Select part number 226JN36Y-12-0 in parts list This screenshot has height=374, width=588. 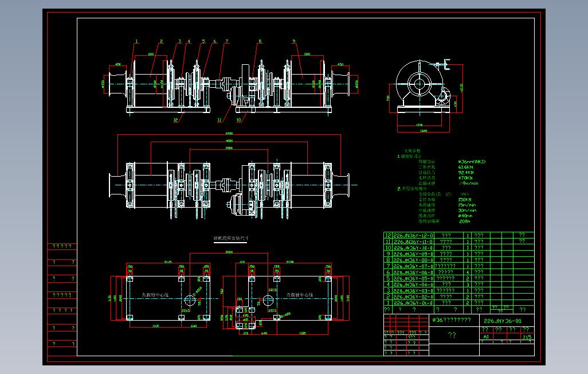[413, 235]
